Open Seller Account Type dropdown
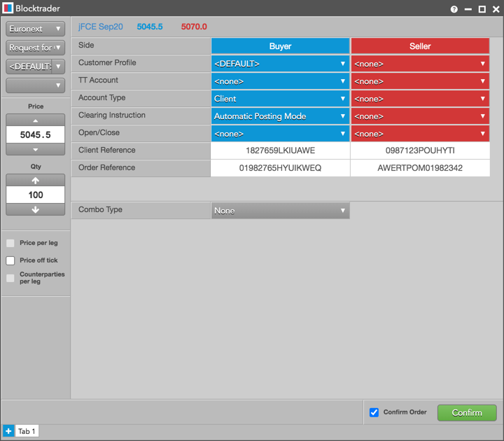 420,99
